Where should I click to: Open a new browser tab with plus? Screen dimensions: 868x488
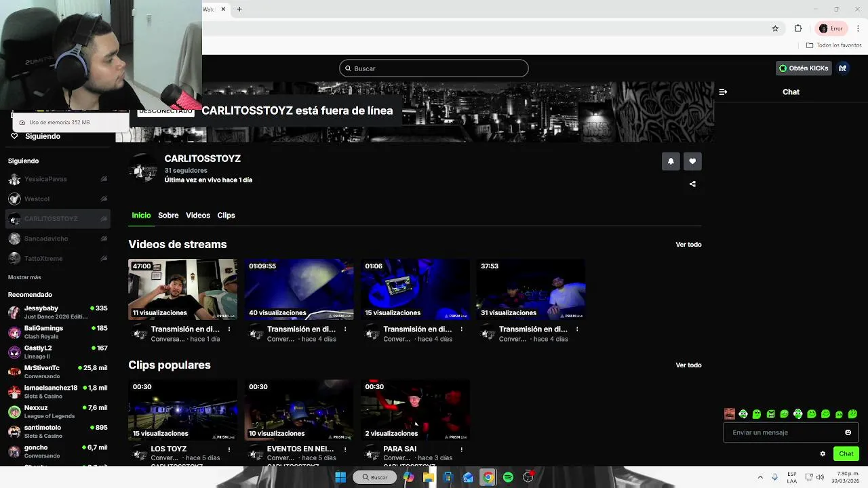pos(239,9)
